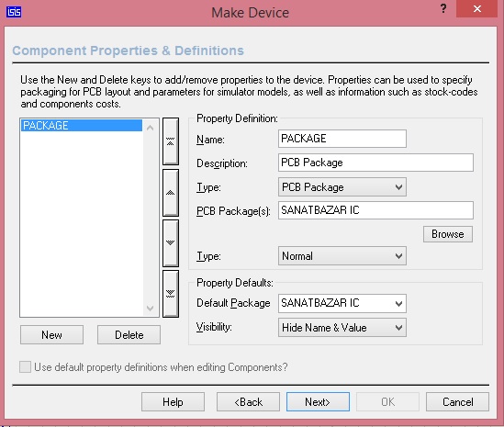This screenshot has width=504, height=427.
Task: Move property to top of list
Action: pos(171,141)
